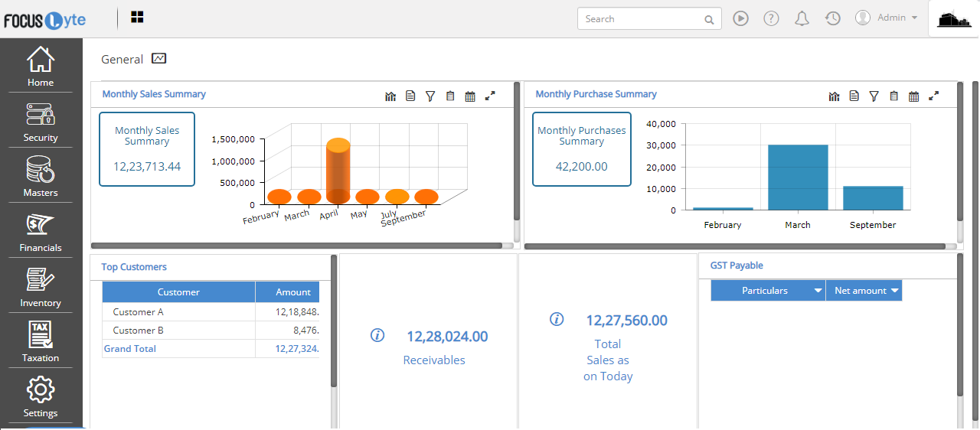Click the Amount column header

point(287,292)
